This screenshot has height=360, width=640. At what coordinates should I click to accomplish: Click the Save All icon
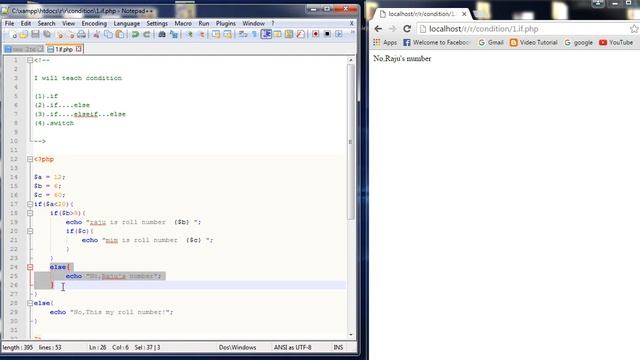(47, 35)
